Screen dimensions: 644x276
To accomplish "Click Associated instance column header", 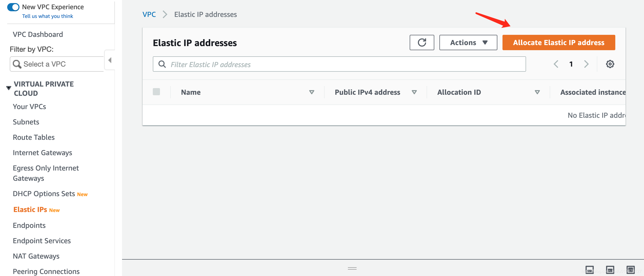I will (x=593, y=92).
